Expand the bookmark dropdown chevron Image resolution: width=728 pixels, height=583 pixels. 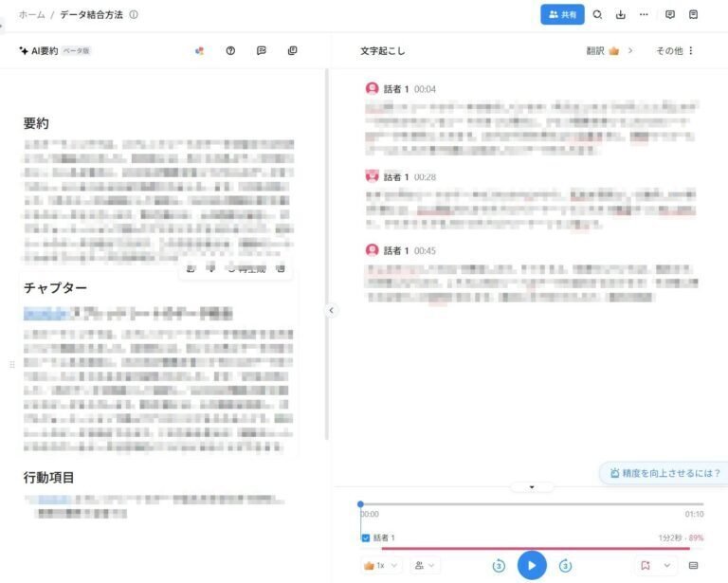(x=667, y=565)
